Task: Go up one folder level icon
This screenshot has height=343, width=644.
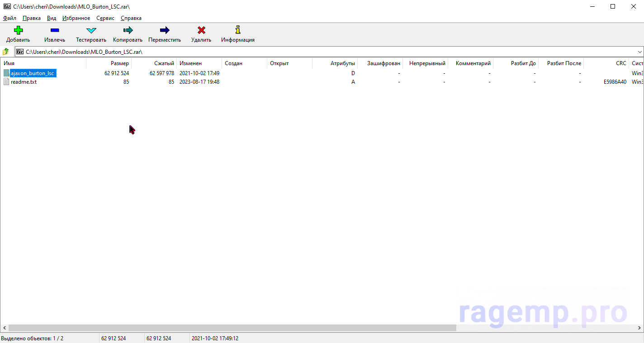Action: tap(6, 52)
